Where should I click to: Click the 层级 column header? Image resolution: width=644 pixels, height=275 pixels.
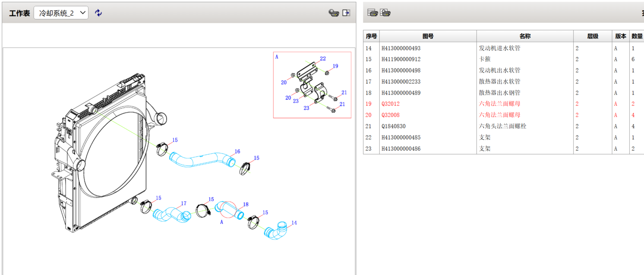(592, 36)
